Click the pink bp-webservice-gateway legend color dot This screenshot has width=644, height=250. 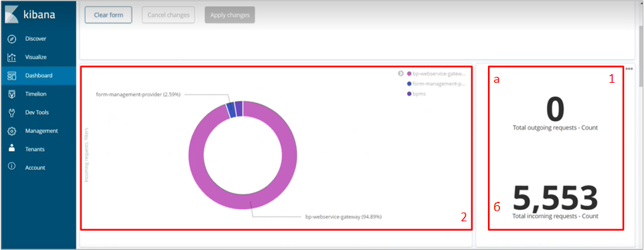(409, 74)
